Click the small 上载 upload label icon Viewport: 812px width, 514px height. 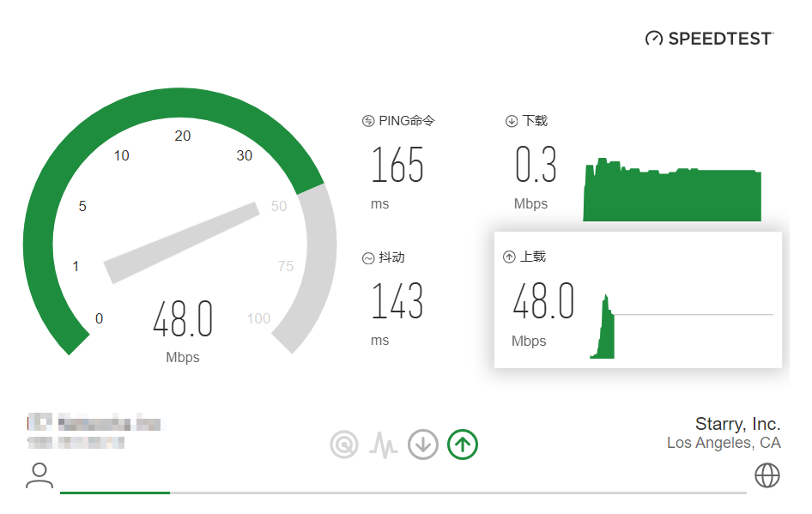(x=509, y=257)
